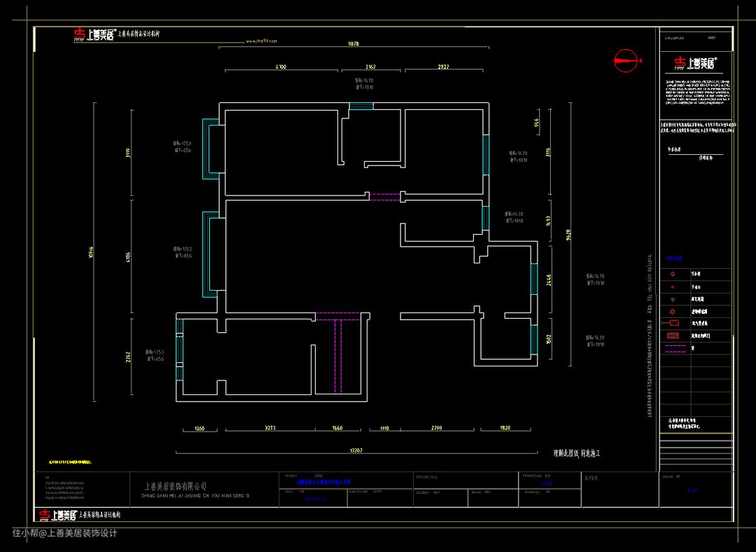756x552 pixels.
Task: Click the yellow note text at bottom-left
Action: [70, 463]
